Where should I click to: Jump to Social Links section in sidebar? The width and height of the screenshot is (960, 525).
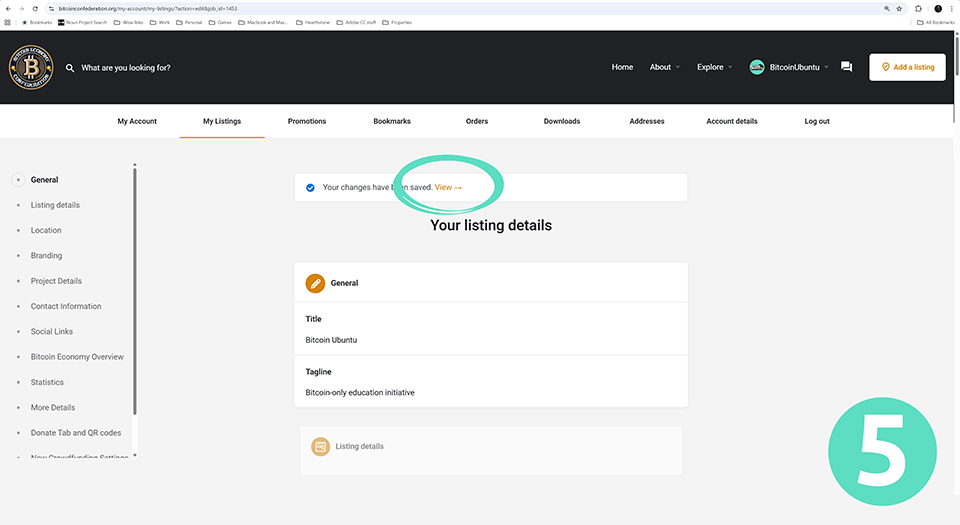tap(51, 332)
